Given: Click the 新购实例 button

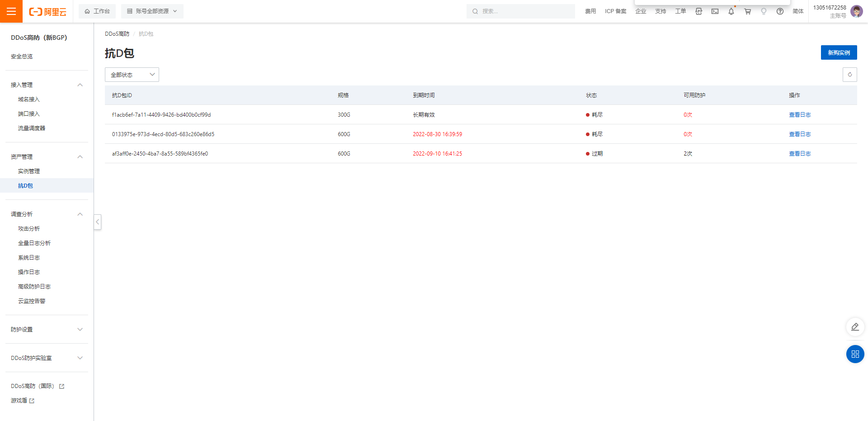Looking at the screenshot, I should point(839,52).
